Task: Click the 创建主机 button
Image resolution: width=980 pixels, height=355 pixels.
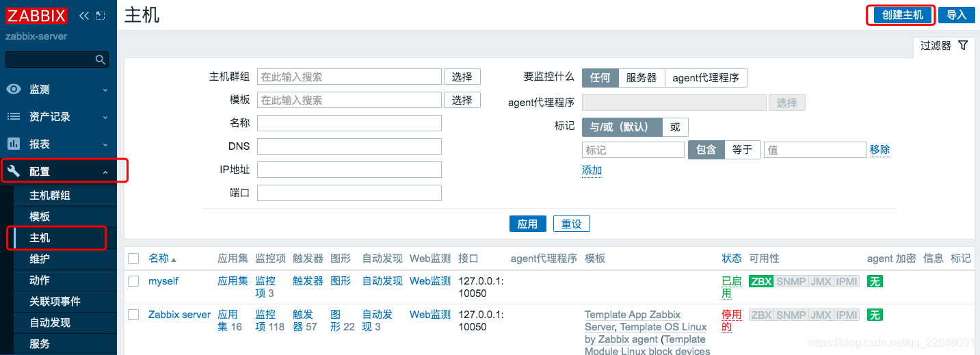Action: click(902, 15)
